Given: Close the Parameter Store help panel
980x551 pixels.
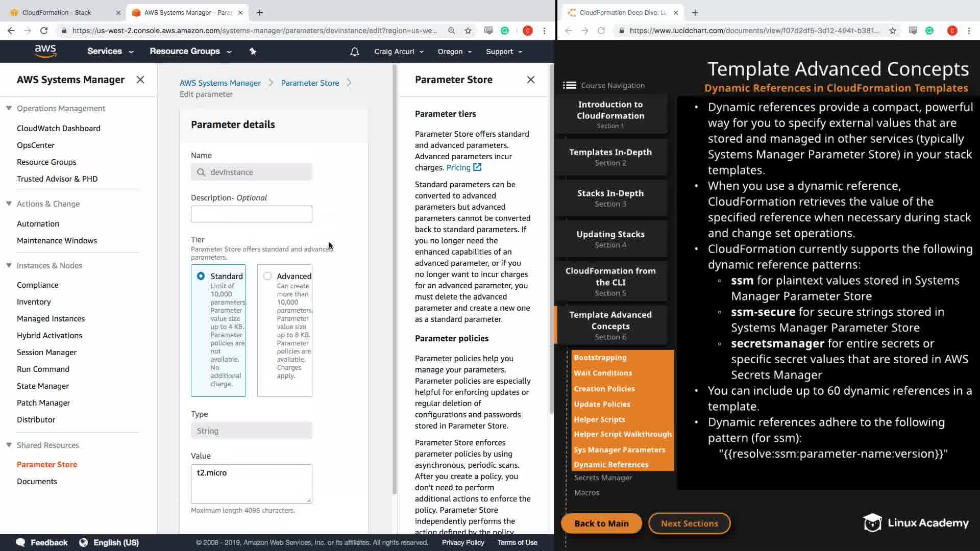Looking at the screenshot, I should tap(531, 80).
